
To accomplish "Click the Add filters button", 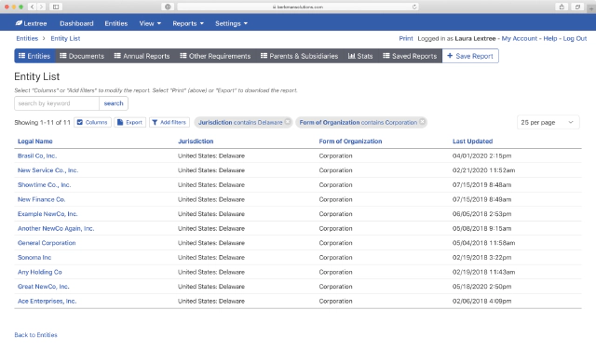I will [169, 122].
